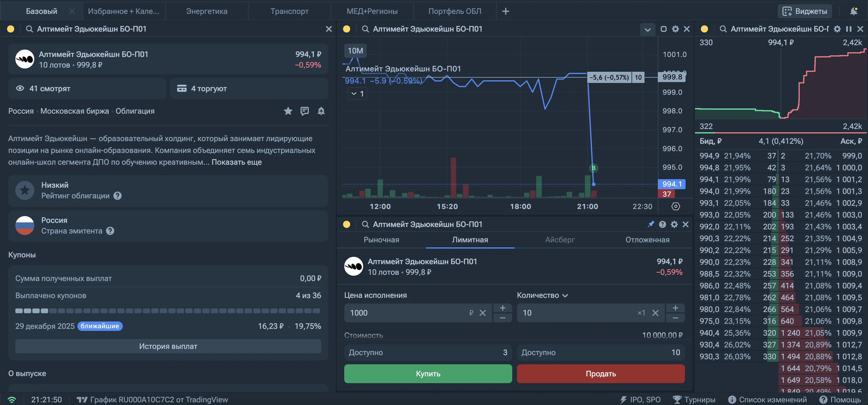
Task: Switch to the Базовый tab
Action: [x=41, y=11]
